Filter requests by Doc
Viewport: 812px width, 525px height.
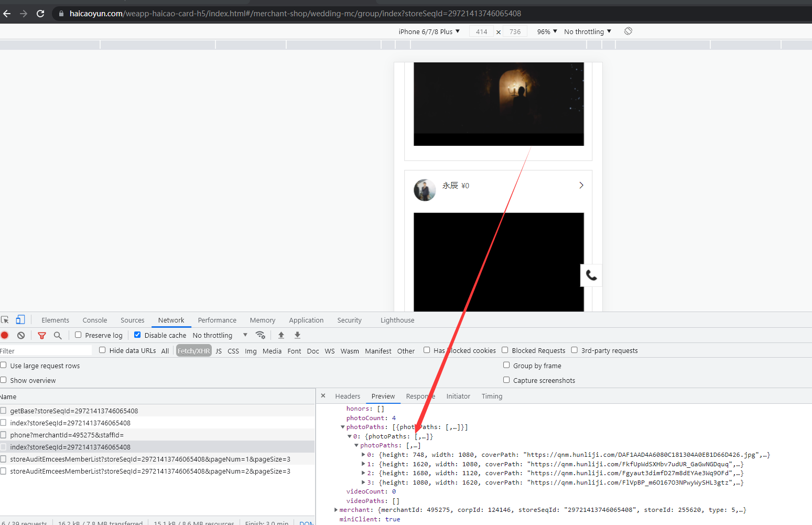(x=313, y=351)
